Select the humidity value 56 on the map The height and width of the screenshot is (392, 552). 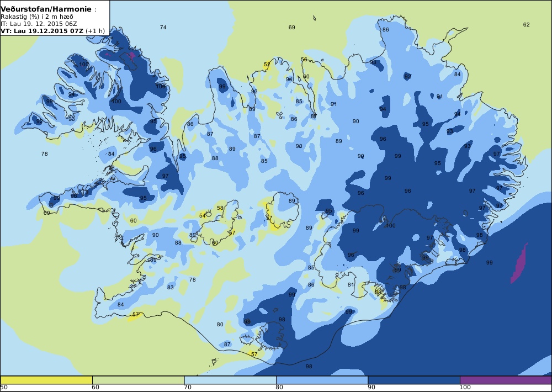coord(304,60)
